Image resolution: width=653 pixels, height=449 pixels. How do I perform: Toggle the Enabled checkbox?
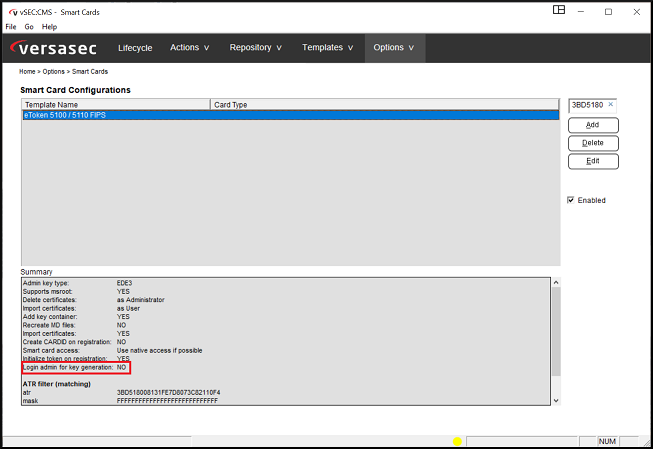[x=571, y=200]
